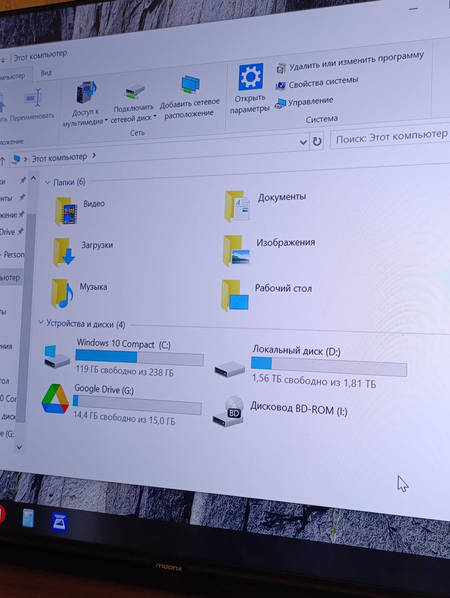
Task: Switch to the Вид ribbon tab
Action: click(x=46, y=72)
